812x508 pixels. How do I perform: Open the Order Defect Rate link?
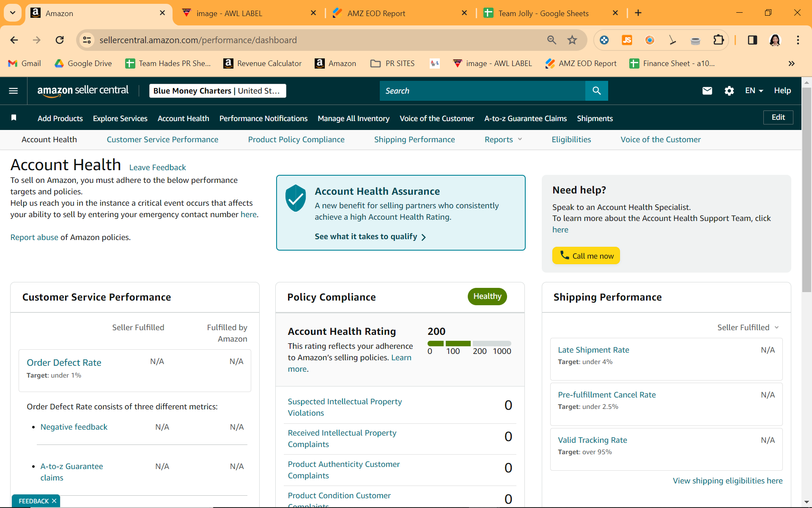(x=64, y=362)
